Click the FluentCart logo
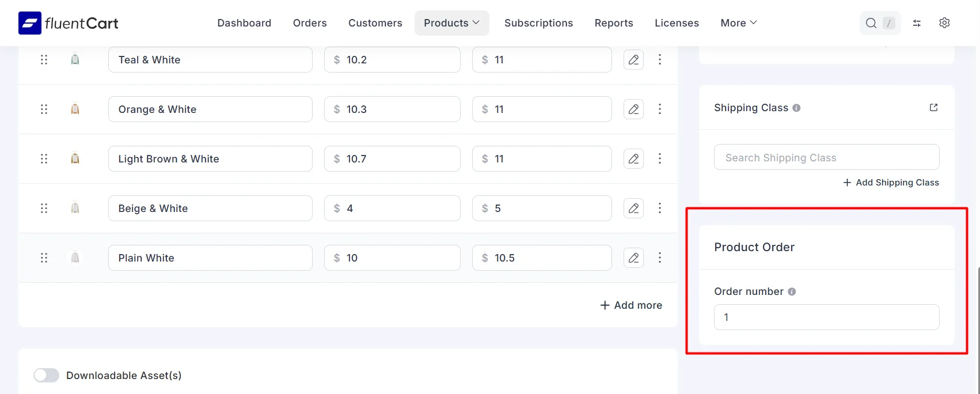The image size is (980, 394). pyautogui.click(x=69, y=23)
